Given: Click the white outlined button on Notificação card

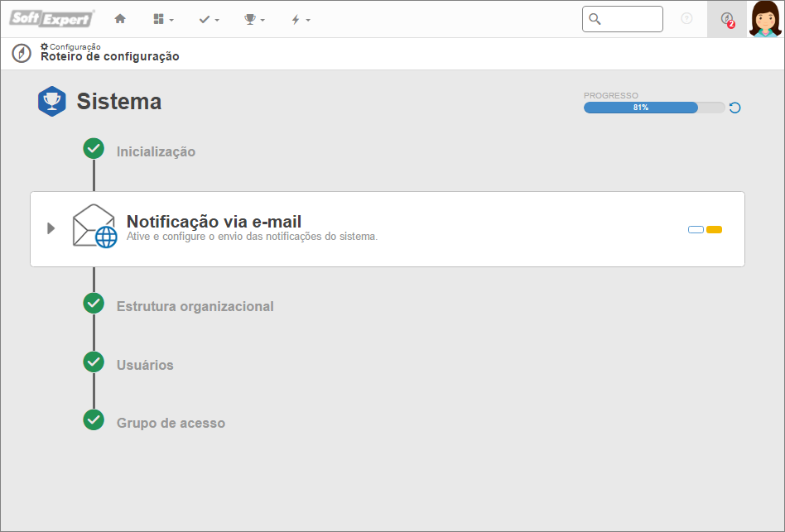Looking at the screenshot, I should [696, 229].
